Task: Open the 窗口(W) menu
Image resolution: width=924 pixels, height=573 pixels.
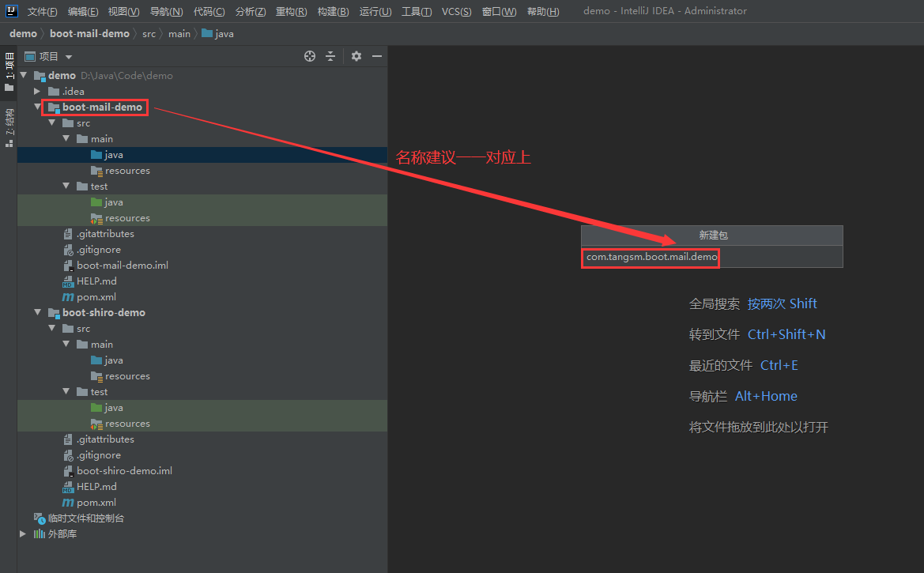Action: (499, 11)
